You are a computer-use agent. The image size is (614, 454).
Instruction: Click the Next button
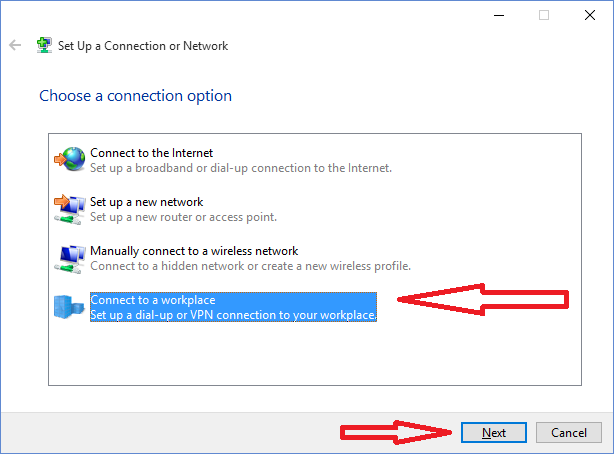tap(494, 432)
